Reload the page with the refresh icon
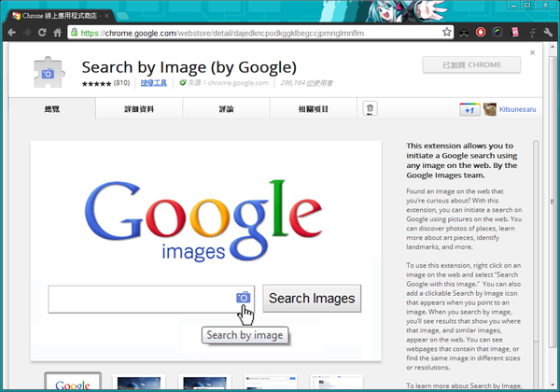The image size is (560, 392). [x=42, y=33]
